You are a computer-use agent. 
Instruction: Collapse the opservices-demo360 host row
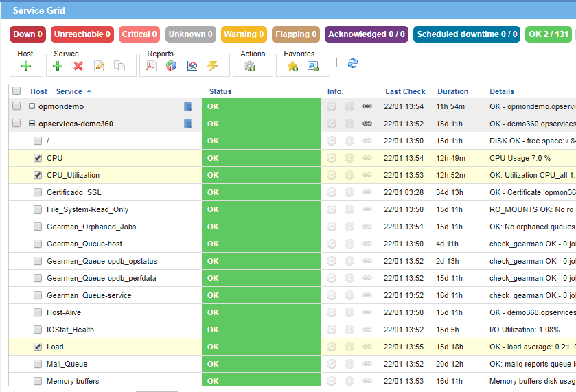[x=32, y=124]
